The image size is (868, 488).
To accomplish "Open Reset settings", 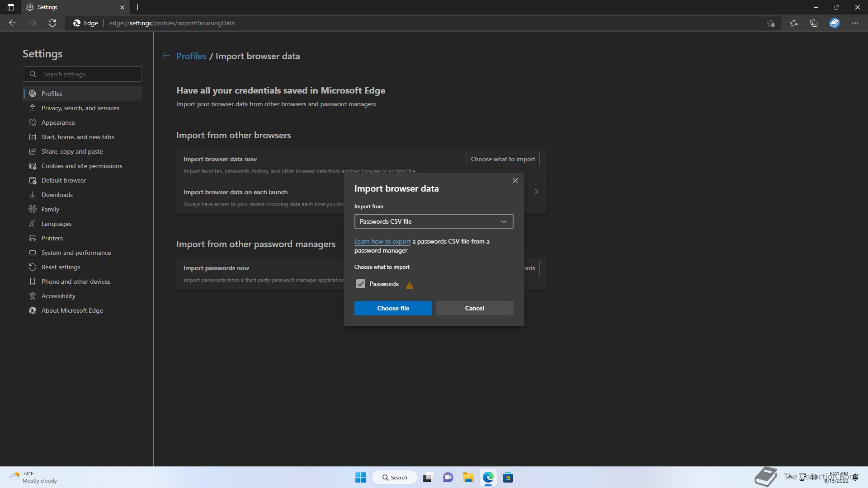I will (x=82, y=267).
